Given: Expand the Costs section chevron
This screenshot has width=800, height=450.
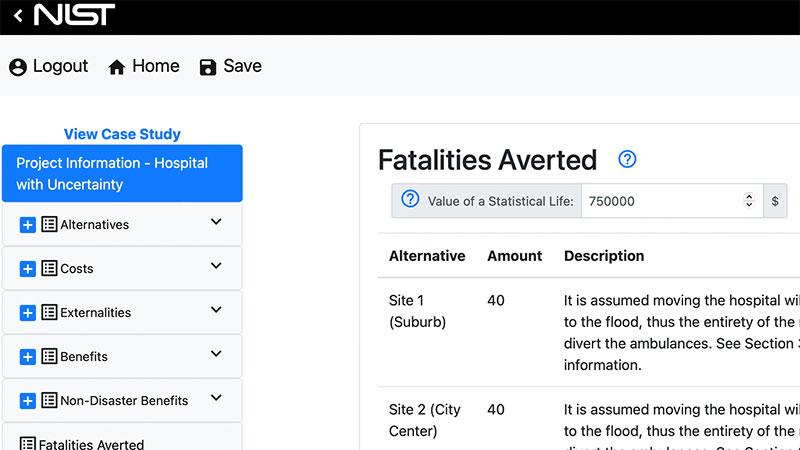Looking at the screenshot, I should click(216, 267).
